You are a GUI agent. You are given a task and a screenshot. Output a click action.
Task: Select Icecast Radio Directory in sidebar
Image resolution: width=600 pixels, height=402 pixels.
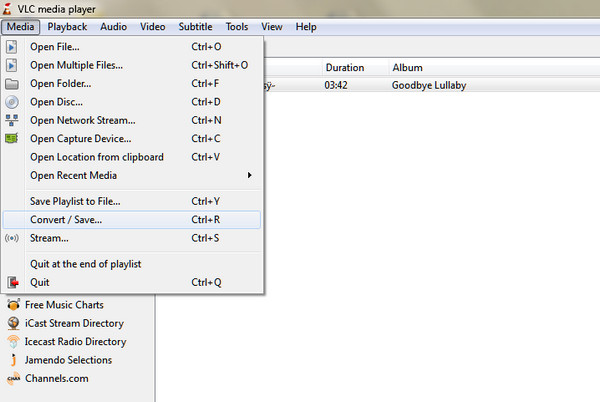tap(75, 342)
